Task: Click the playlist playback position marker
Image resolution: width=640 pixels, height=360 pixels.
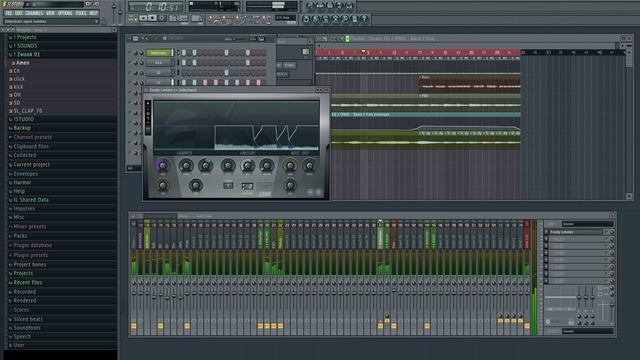Action: 363,52
